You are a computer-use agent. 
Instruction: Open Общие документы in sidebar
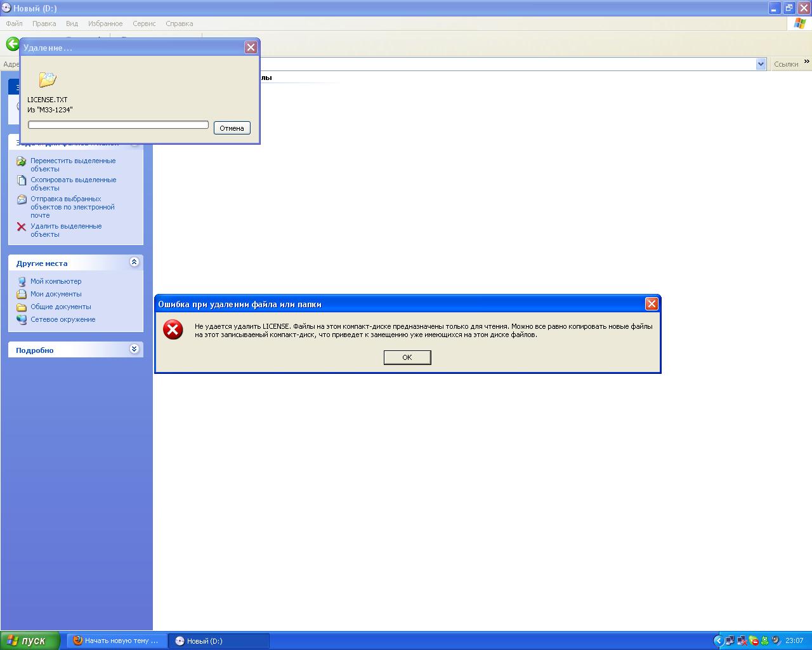(60, 307)
